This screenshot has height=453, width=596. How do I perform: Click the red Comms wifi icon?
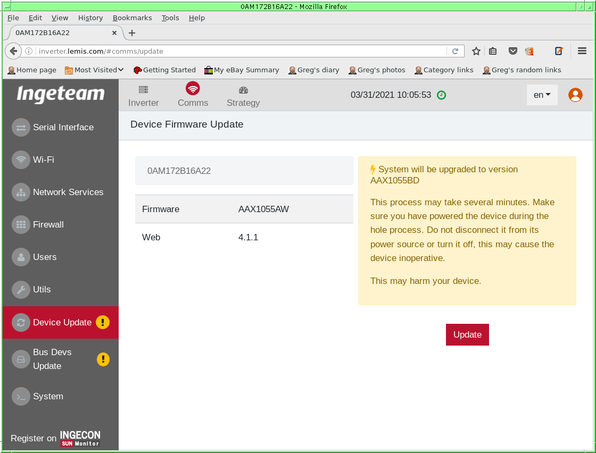click(193, 89)
